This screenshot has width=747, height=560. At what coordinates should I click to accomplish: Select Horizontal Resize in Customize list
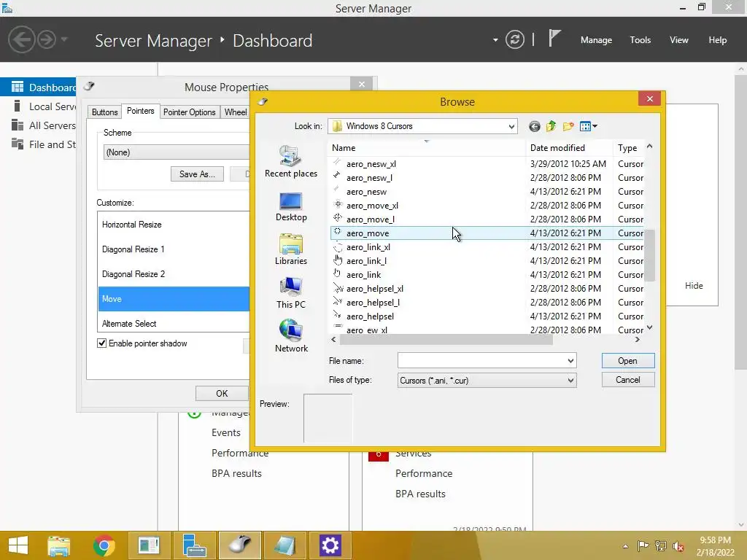coord(174,225)
